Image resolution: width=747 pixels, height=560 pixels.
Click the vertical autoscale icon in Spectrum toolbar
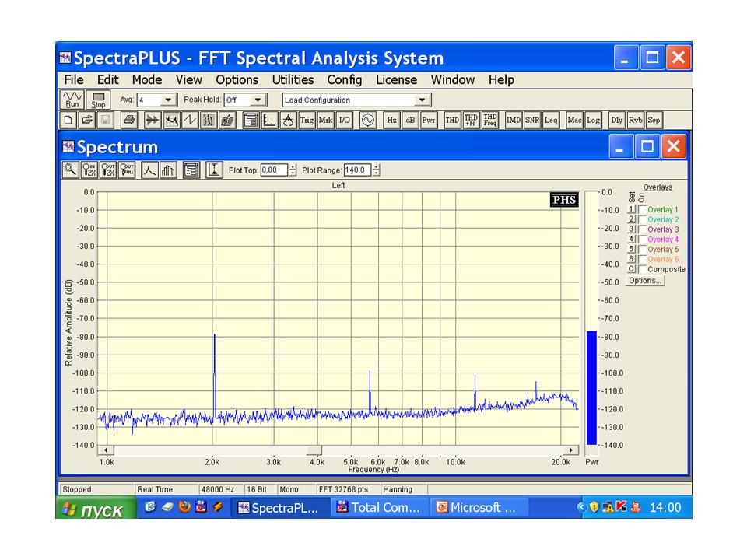pos(215,170)
